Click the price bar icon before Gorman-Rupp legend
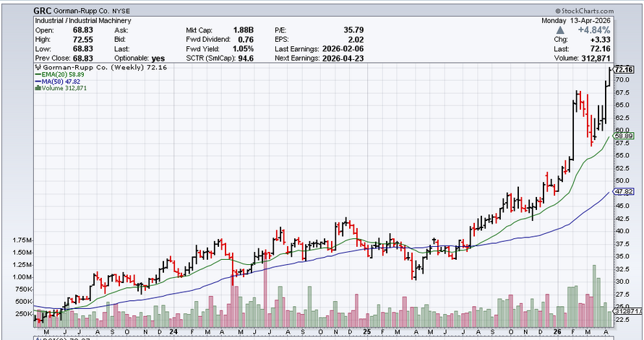 (x=38, y=67)
